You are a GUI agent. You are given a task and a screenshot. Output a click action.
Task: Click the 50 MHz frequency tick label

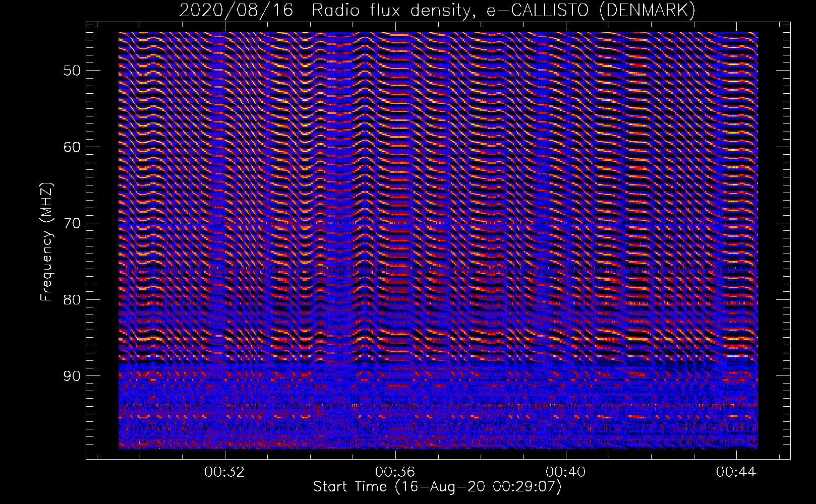[72, 70]
